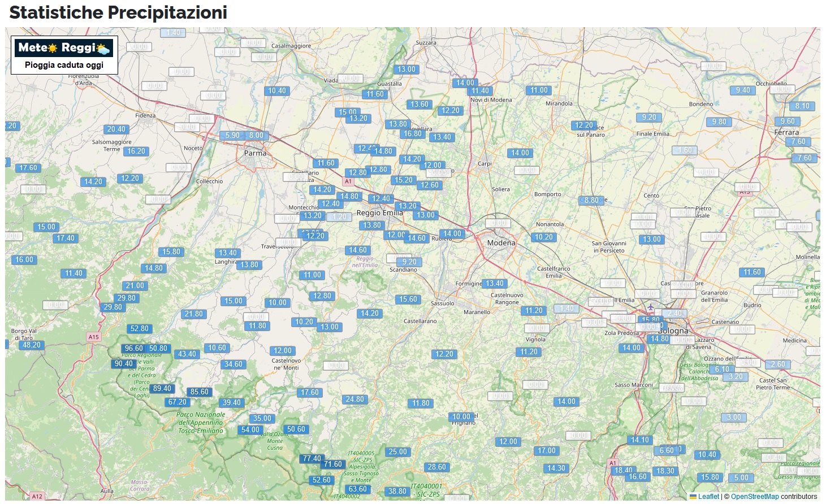Open the 28.60 precipitation marker

pos(437,467)
